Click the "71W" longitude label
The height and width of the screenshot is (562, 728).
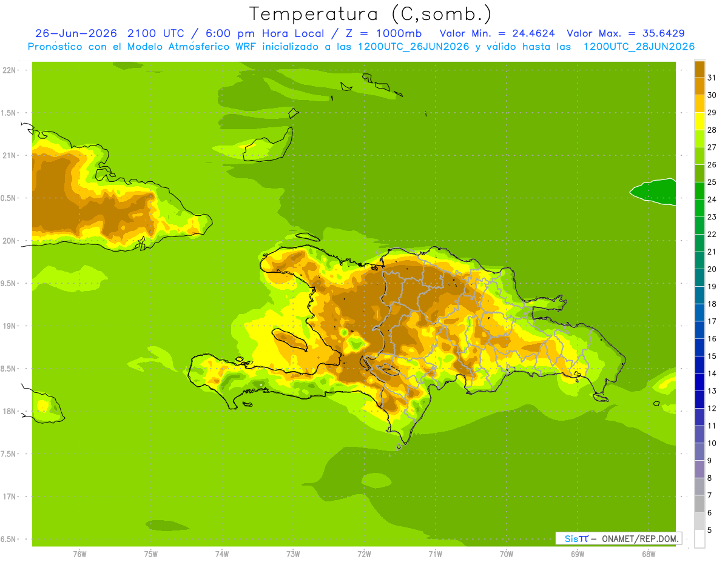435,554
